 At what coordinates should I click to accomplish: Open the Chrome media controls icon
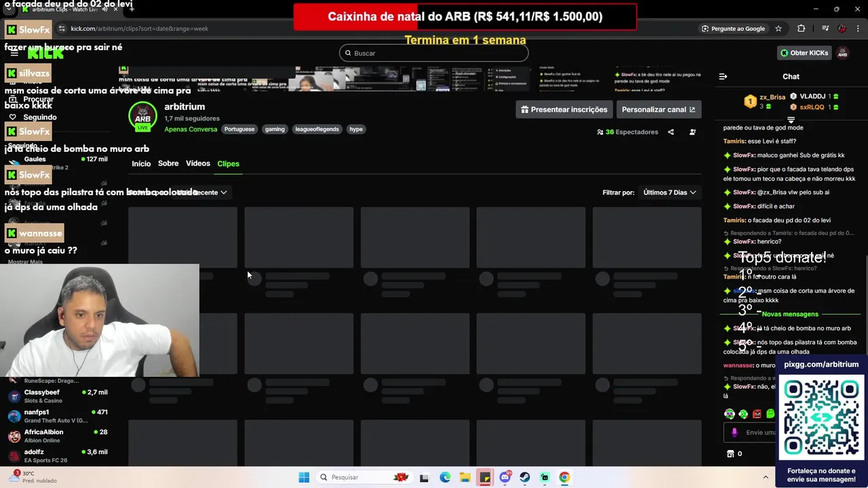click(x=825, y=28)
